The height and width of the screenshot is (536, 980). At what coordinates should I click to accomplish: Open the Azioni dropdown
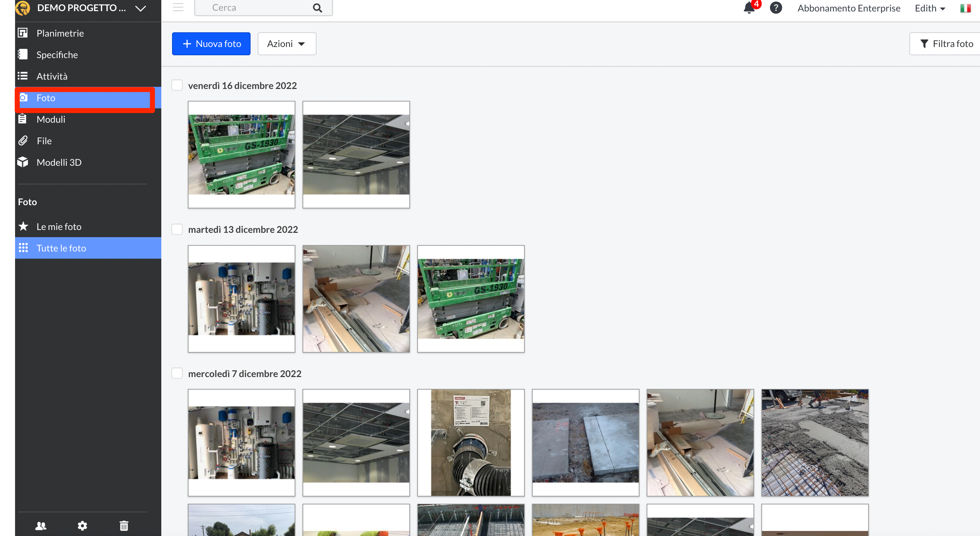[287, 44]
